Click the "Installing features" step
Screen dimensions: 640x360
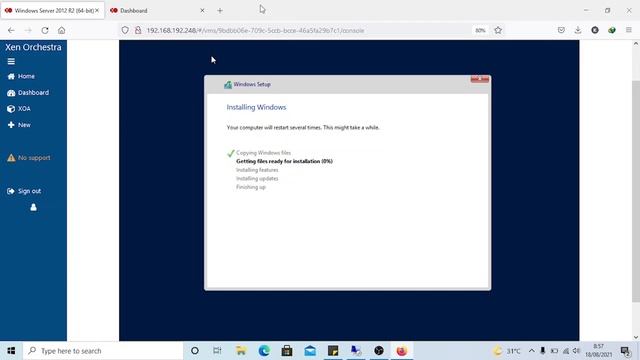pyautogui.click(x=257, y=170)
